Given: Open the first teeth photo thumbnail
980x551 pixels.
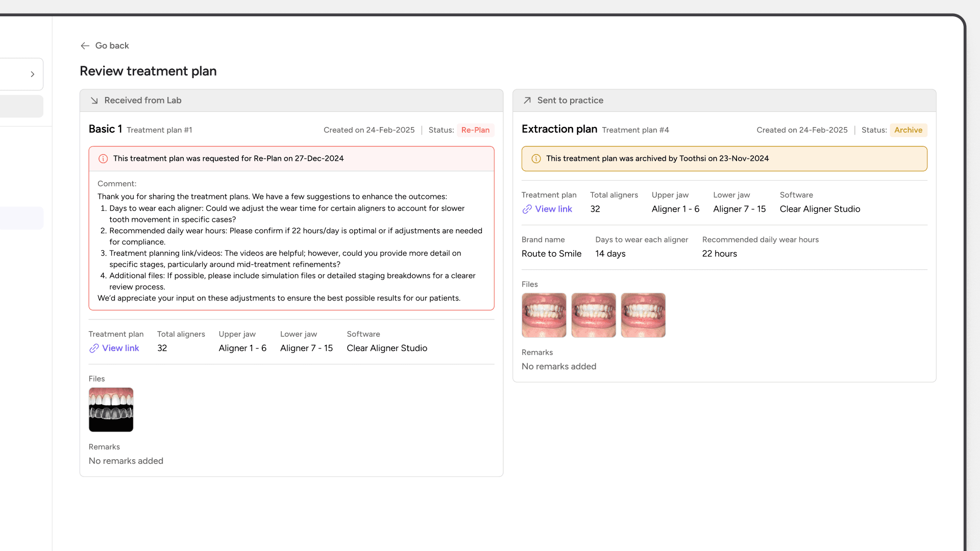Looking at the screenshot, I should point(544,315).
